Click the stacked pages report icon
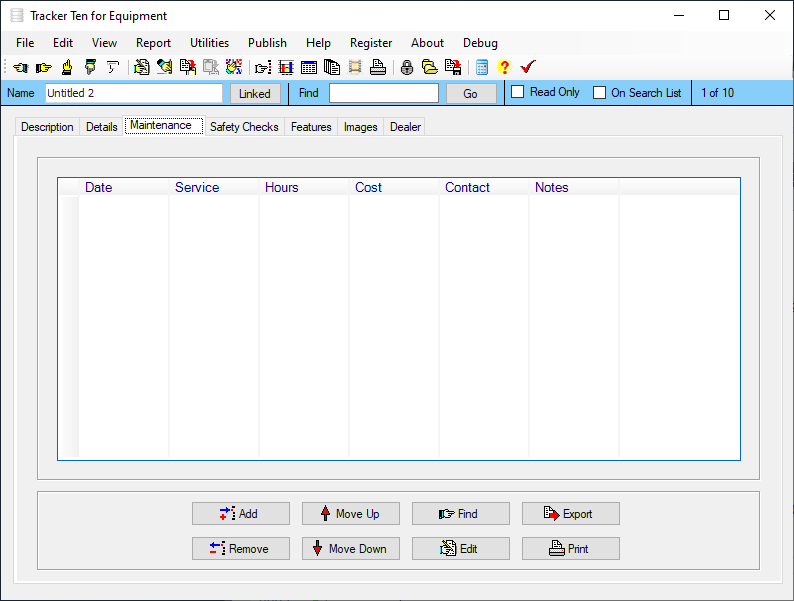Screen dimensions: 794x601 point(332,67)
